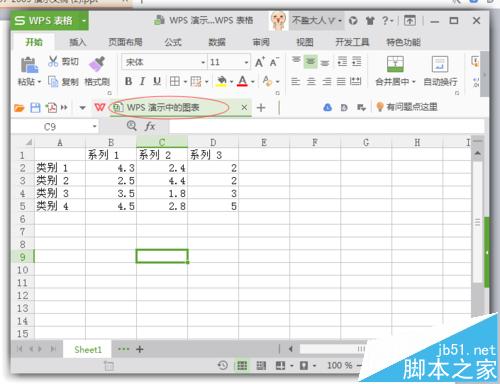This screenshot has width=500, height=384.
Task: Click the Merge and Center icon
Action: (395, 64)
